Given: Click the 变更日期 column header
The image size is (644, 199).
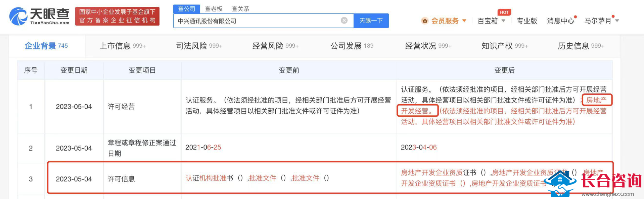Looking at the screenshot, I should point(74,70).
